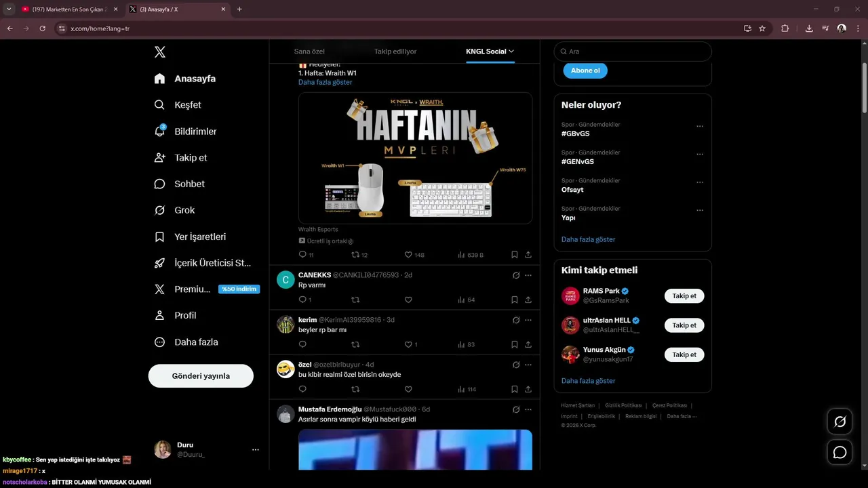Screen dimensions: 868x488
Task: Open more options for kerim's post
Action: pos(528,320)
